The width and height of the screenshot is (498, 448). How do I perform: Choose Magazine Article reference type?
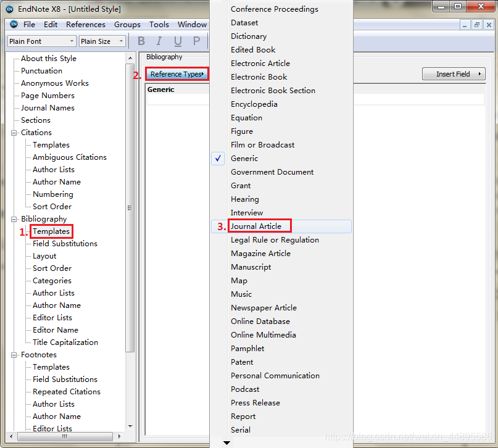281,254
